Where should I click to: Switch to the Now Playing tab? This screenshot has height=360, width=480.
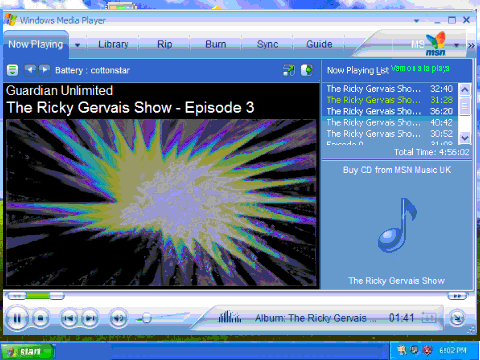point(36,44)
